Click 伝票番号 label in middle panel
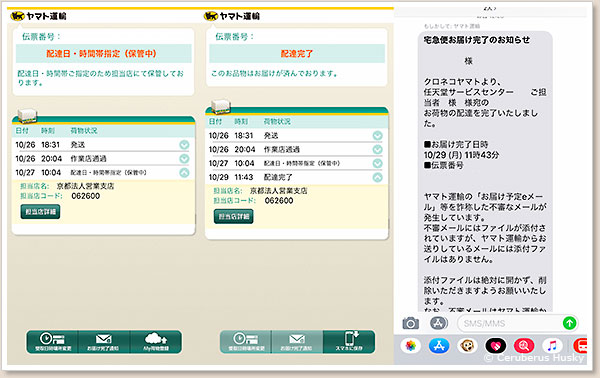This screenshot has width=600, height=378. (x=234, y=36)
